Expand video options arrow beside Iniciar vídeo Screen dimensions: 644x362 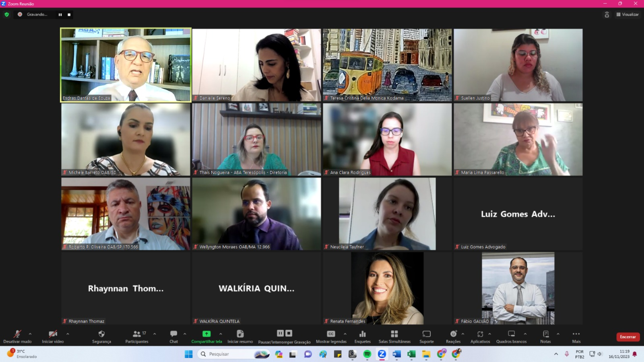[68, 334]
